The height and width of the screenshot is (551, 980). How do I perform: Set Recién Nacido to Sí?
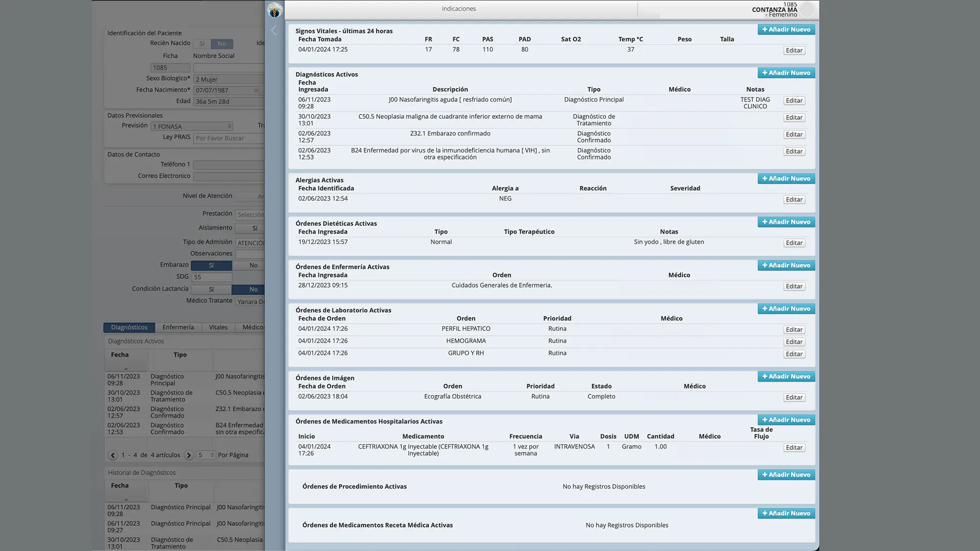click(x=202, y=44)
